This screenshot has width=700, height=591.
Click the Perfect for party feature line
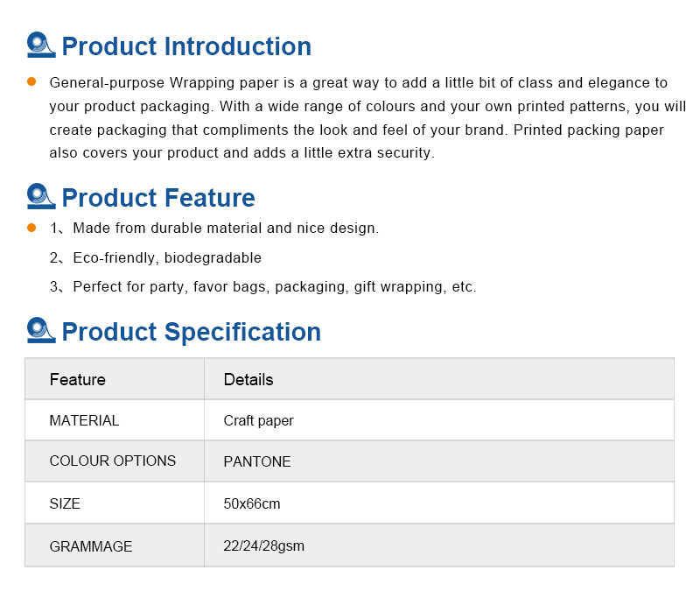coord(263,287)
